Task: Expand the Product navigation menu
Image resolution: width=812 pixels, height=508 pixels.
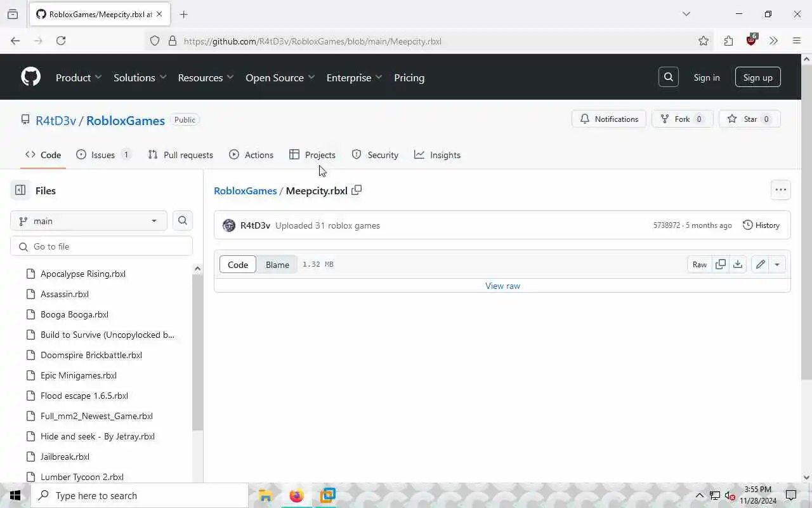Action: coord(79,77)
